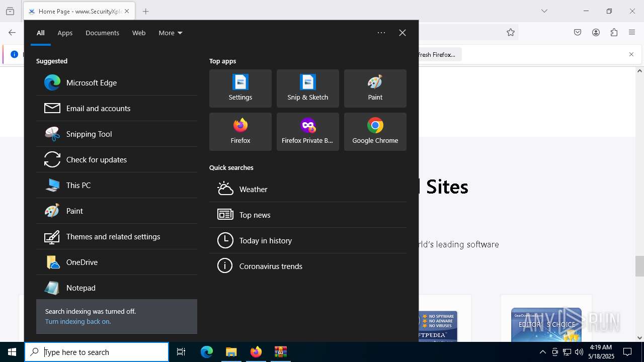644x362 pixels.
Task: Open volume control in system tray
Action: 579,352
